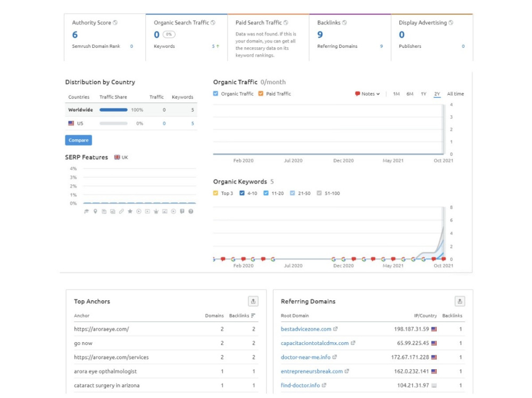Image resolution: width=532 pixels, height=398 pixels.
Task: Open the find-doctor.info link
Action: tap(300, 385)
